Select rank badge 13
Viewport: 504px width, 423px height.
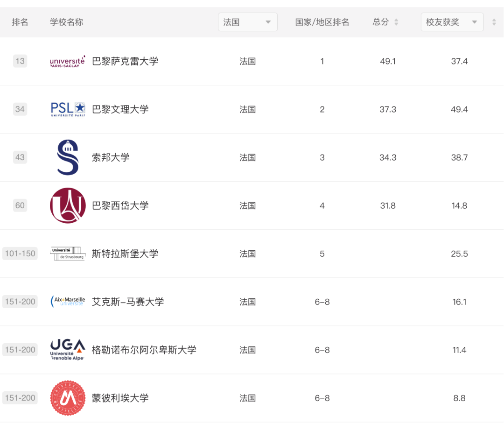(20, 61)
